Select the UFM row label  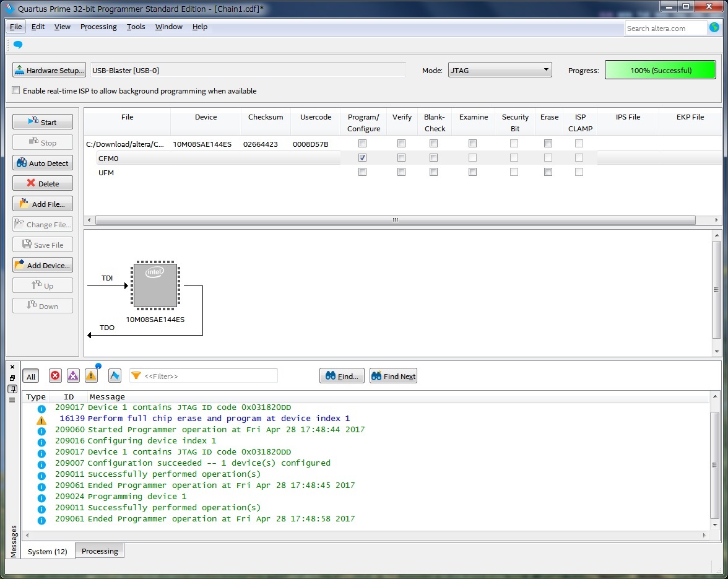coord(106,173)
